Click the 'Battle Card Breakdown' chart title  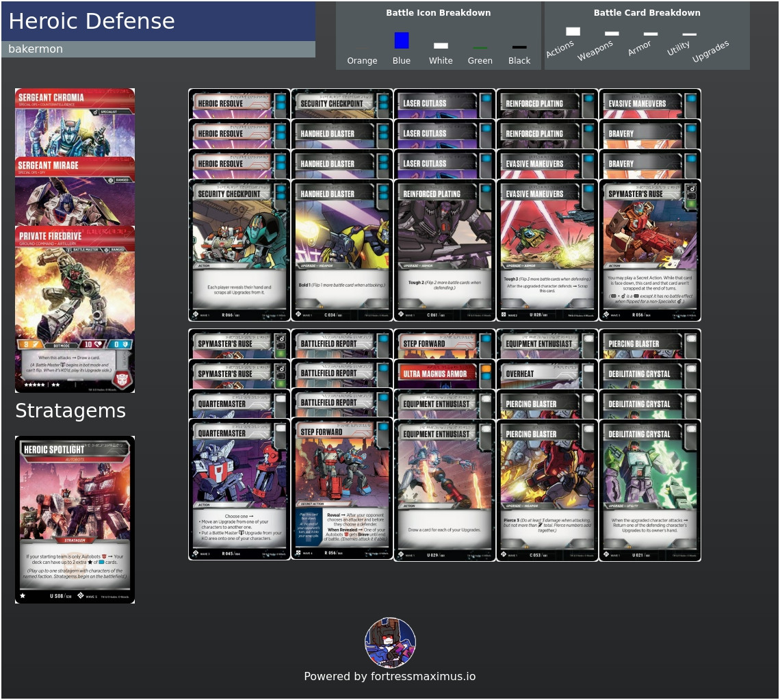pos(647,13)
